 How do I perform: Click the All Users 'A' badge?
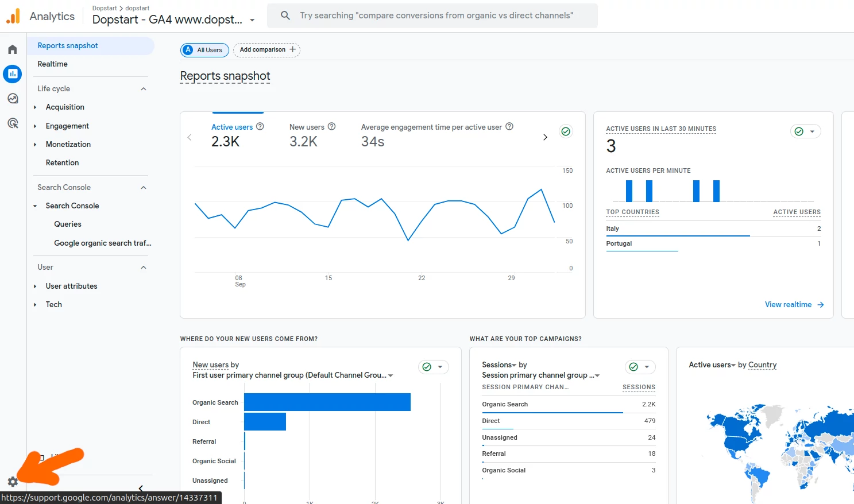(188, 50)
